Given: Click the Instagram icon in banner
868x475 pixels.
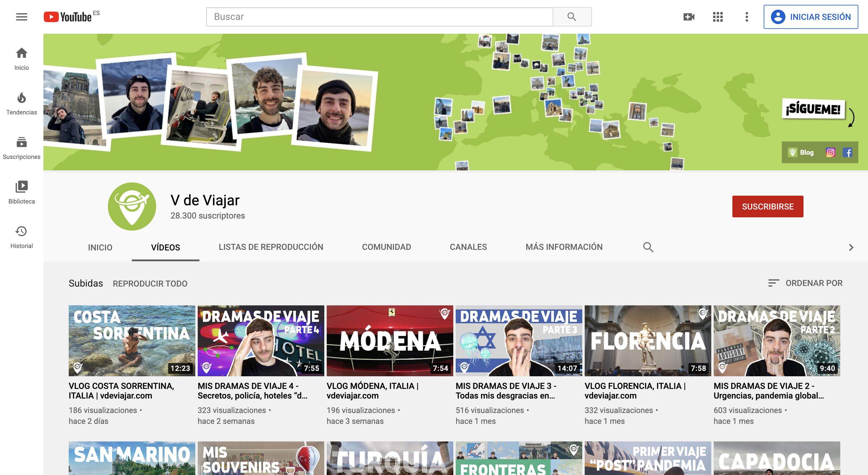Looking at the screenshot, I should (831, 153).
